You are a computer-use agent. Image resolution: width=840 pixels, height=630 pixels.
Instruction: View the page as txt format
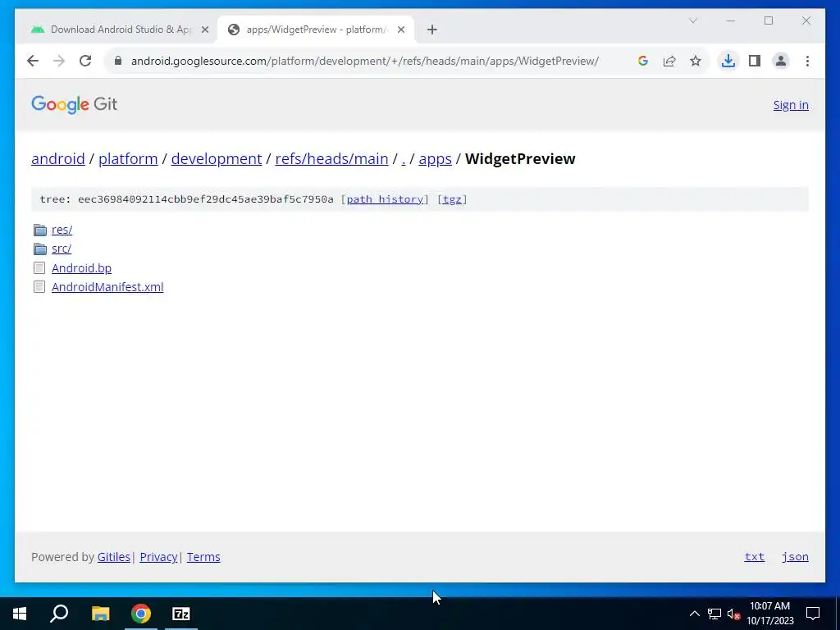tap(755, 557)
